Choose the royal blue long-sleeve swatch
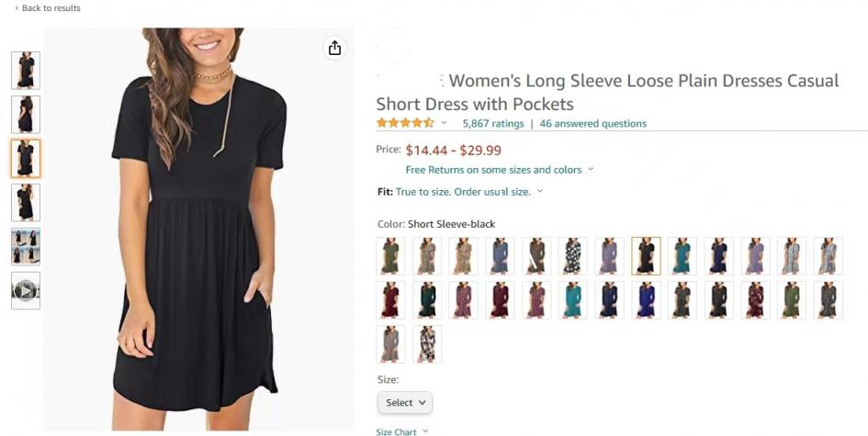 [x=646, y=300]
